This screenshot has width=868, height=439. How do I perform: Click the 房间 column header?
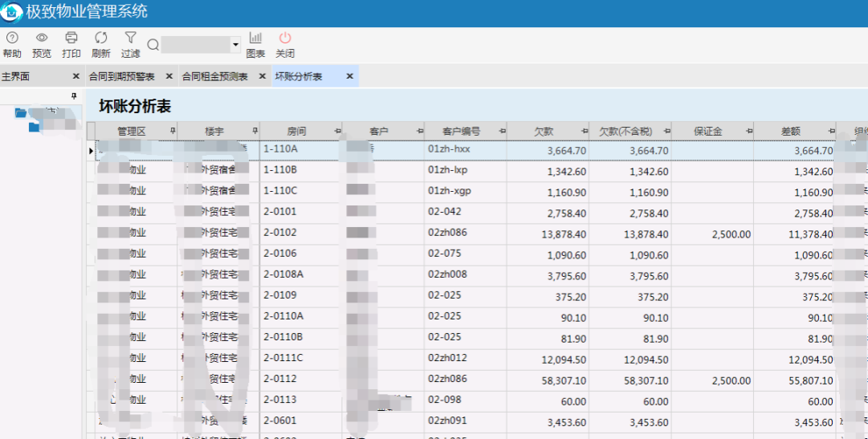tap(297, 131)
